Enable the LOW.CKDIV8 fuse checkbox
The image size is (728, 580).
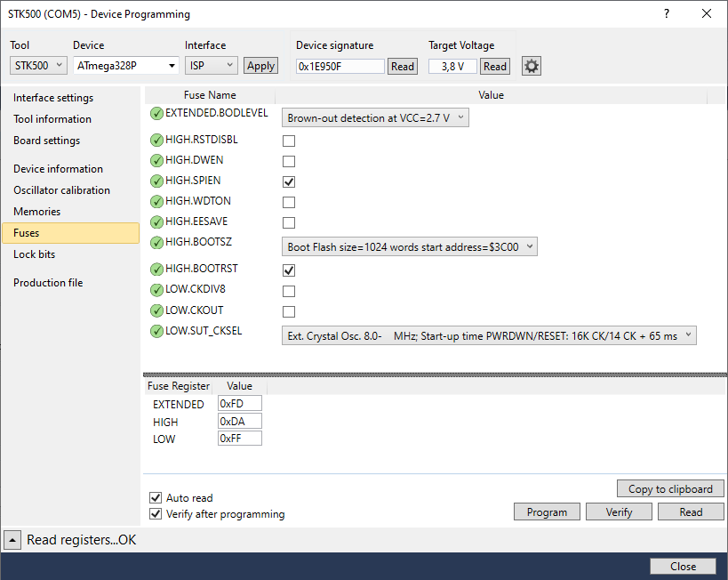(x=289, y=291)
